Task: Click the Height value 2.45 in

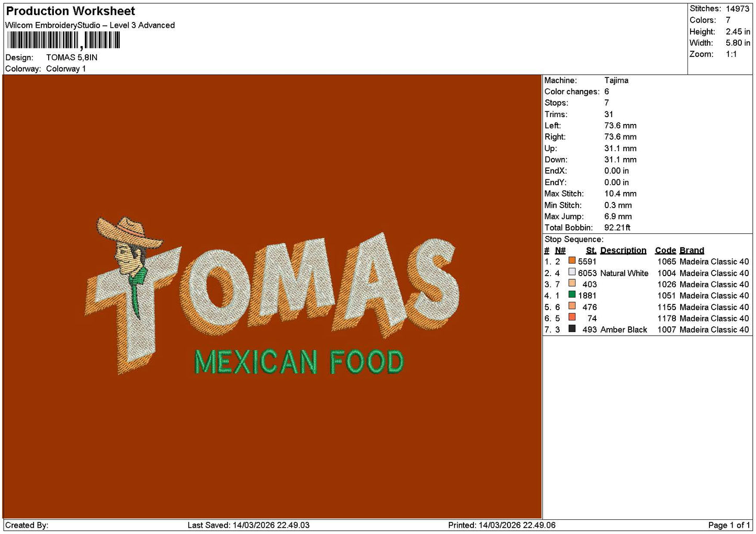Action: point(738,31)
